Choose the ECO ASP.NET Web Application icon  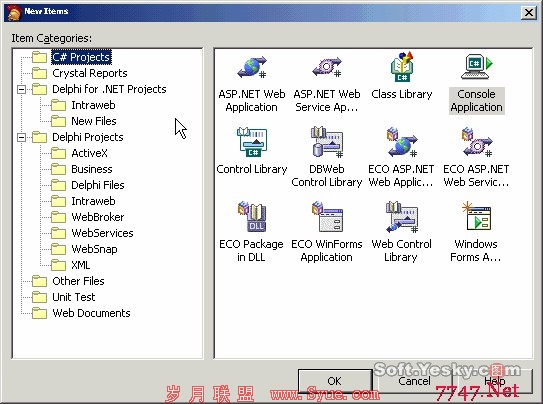coord(402,143)
